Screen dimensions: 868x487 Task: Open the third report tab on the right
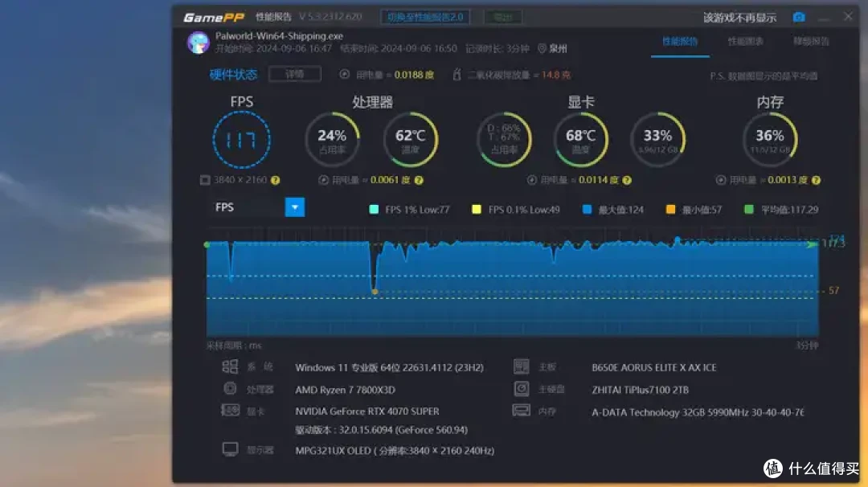(811, 42)
